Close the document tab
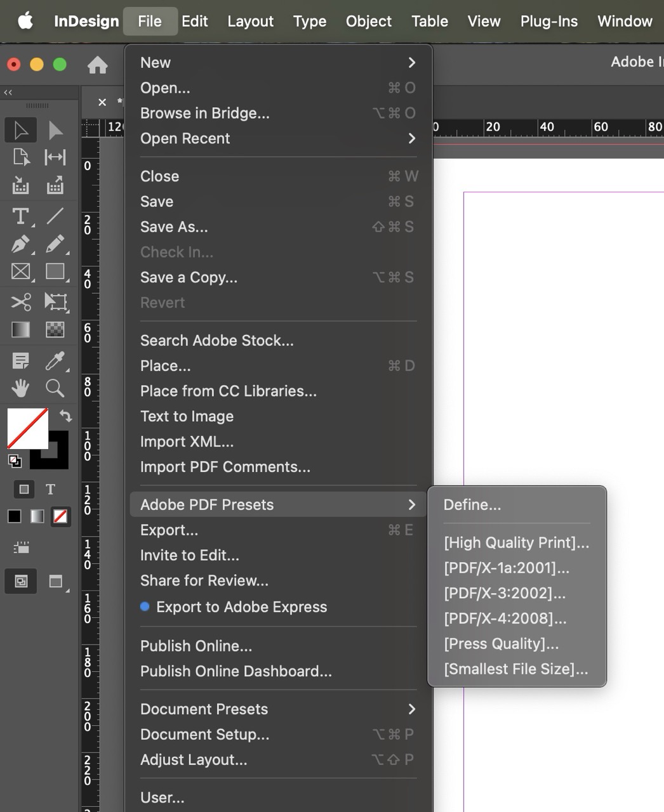Image resolution: width=664 pixels, height=812 pixels. 102,102
